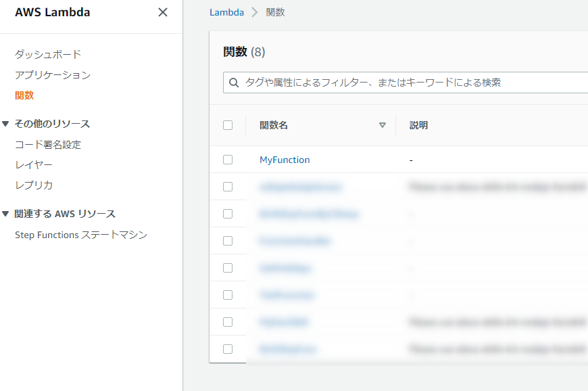Click 関数 breadcrumb text
Image resolution: width=588 pixels, height=391 pixels.
pyautogui.click(x=275, y=12)
